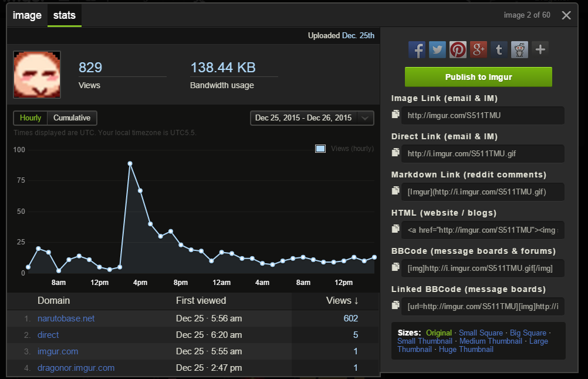Select the Markdown Link field
588x379 pixels.
[483, 192]
